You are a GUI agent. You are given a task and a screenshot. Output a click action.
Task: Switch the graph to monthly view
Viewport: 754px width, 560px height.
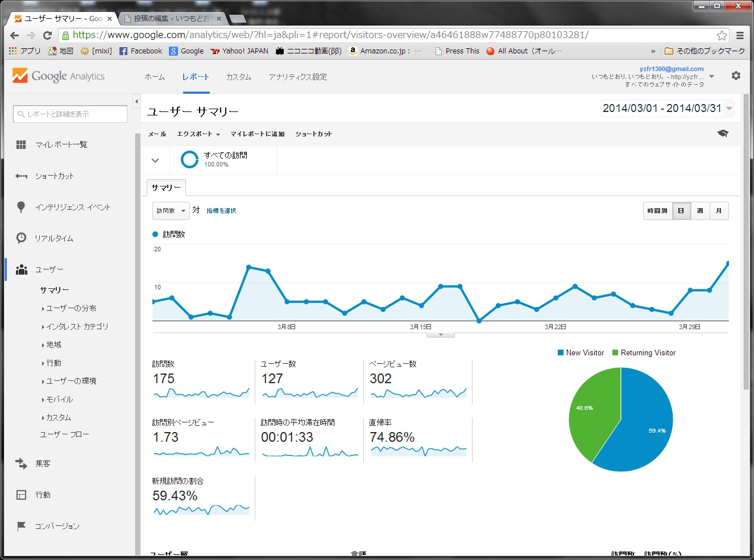click(x=719, y=211)
